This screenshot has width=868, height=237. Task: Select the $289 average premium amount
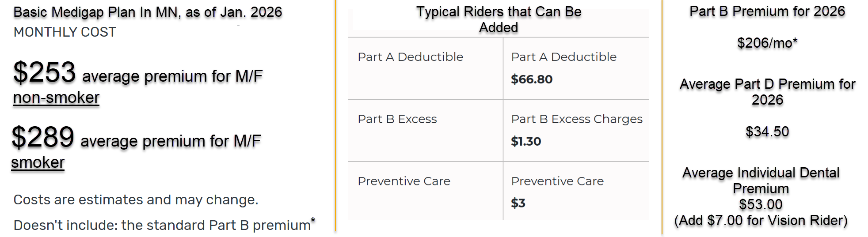pyautogui.click(x=43, y=137)
